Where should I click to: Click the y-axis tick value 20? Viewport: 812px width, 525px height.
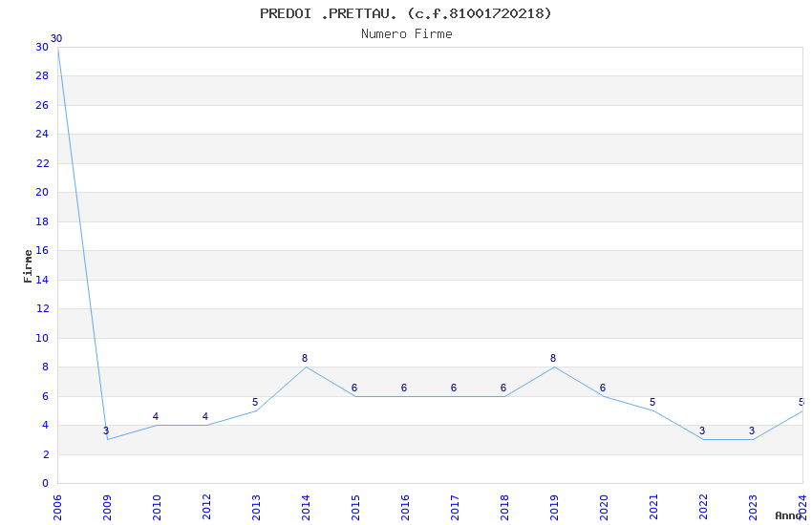pos(42,193)
